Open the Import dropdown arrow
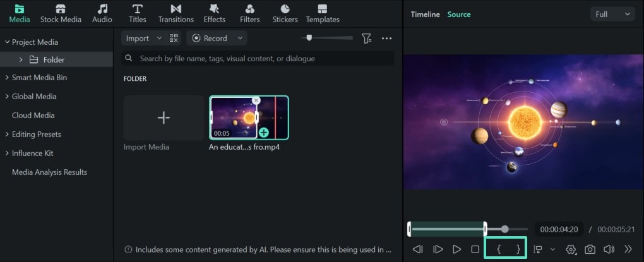The width and height of the screenshot is (644, 262). point(159,38)
